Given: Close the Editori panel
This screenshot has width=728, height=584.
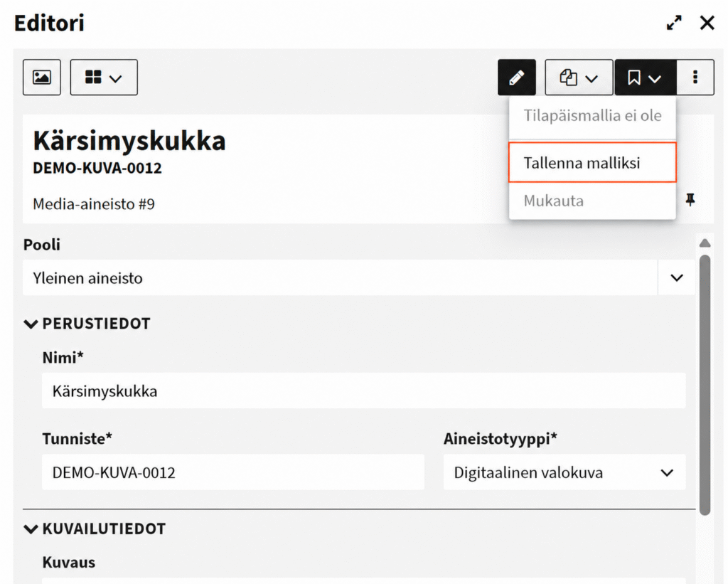Looking at the screenshot, I should 707,23.
